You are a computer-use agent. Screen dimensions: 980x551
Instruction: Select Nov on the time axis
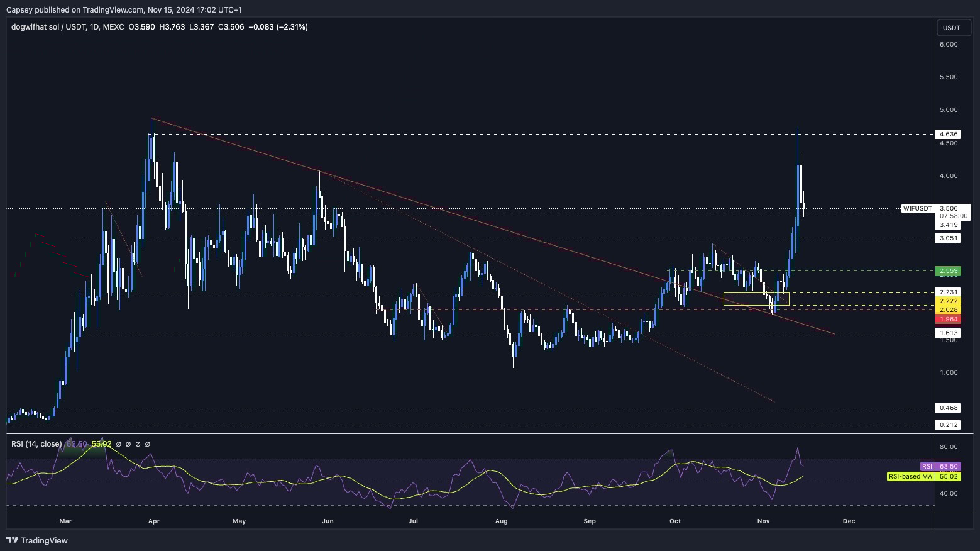point(763,521)
